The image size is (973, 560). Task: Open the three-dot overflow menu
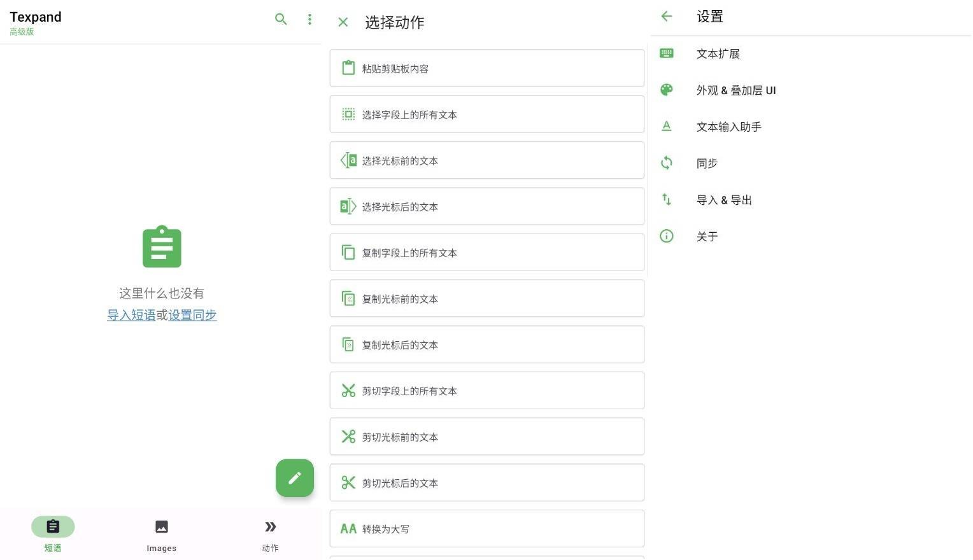309,19
